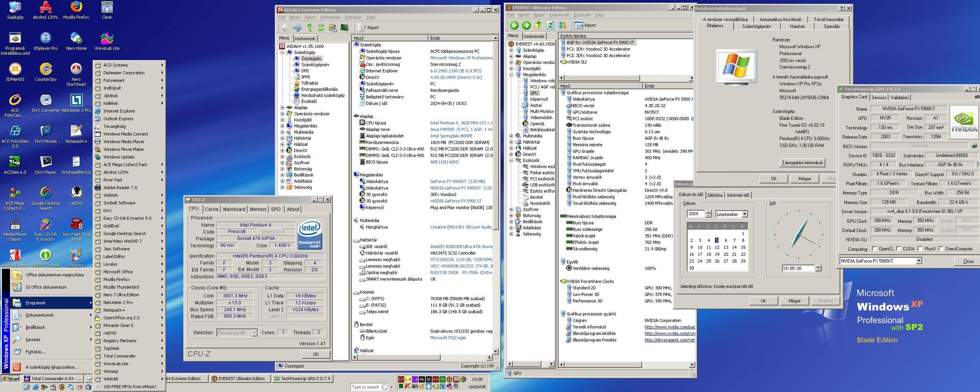Click GPU-Z BIOS save icon
Viewport: 980px width, 392px height.
[974, 146]
